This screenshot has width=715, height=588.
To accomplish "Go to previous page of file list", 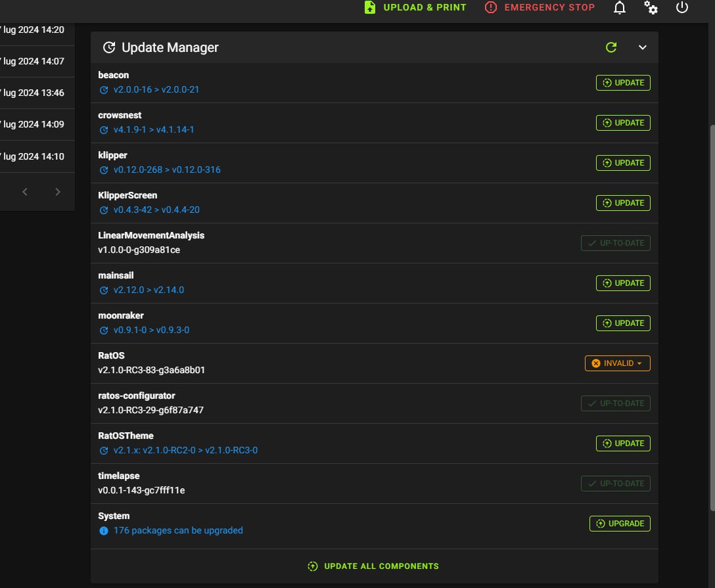I will (25, 192).
